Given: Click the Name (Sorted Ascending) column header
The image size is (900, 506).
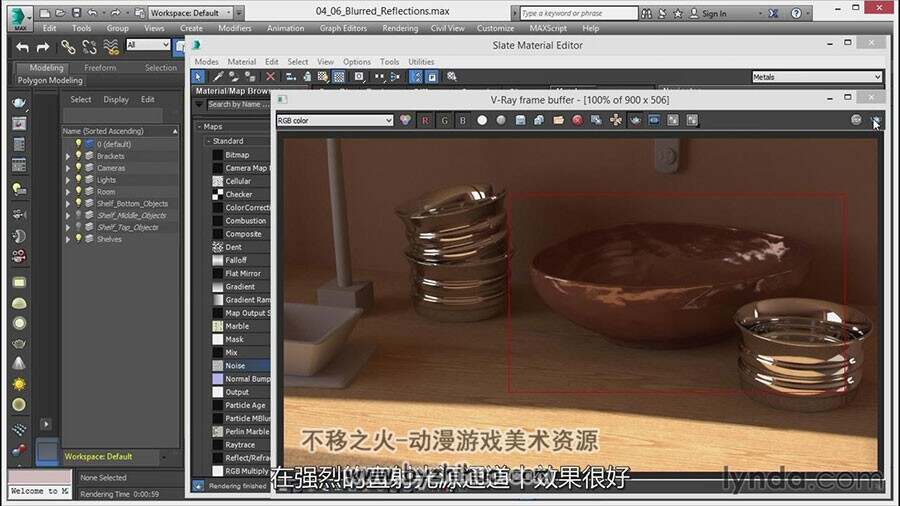Looking at the screenshot, I should 121,131.
